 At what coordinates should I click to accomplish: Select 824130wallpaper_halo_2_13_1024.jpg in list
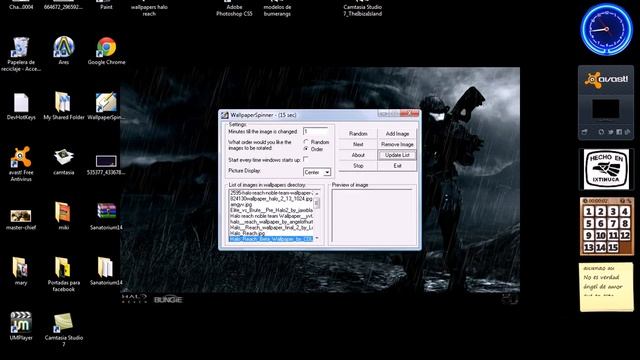(x=271, y=198)
